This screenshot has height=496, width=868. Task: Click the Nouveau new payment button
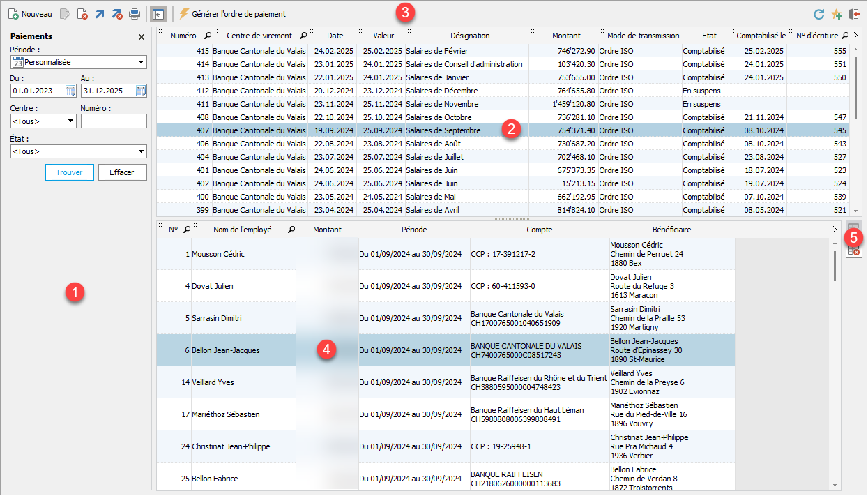30,14
